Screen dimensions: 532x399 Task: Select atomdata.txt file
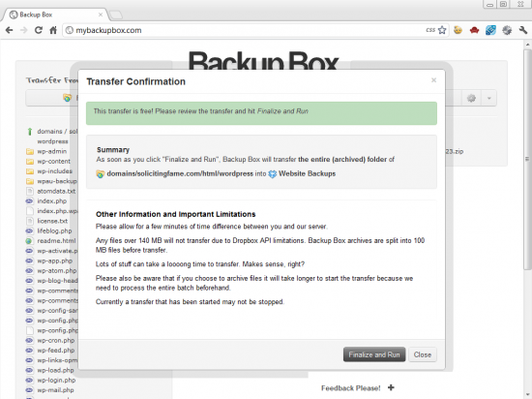coord(56,191)
